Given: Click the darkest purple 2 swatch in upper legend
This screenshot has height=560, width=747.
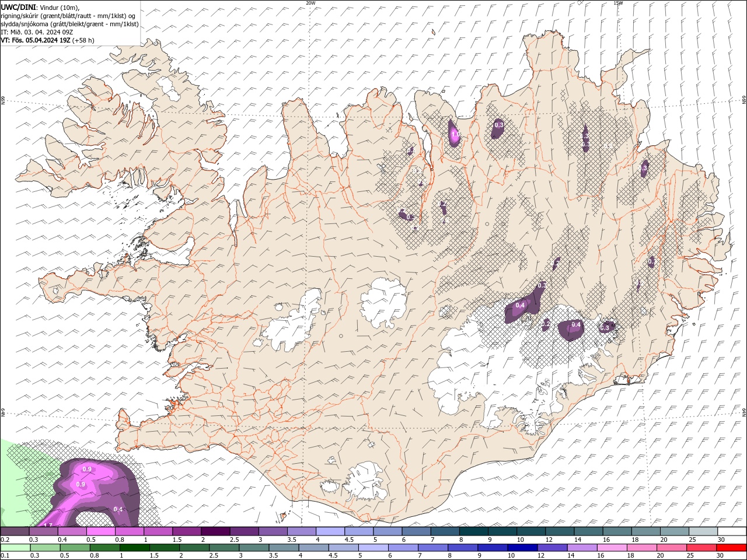Looking at the screenshot, I should pyautogui.click(x=215, y=531).
